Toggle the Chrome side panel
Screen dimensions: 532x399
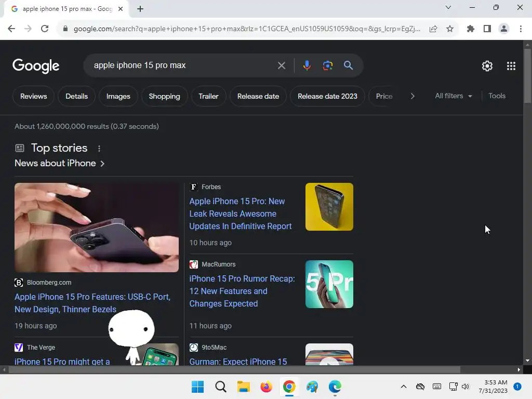[487, 29]
